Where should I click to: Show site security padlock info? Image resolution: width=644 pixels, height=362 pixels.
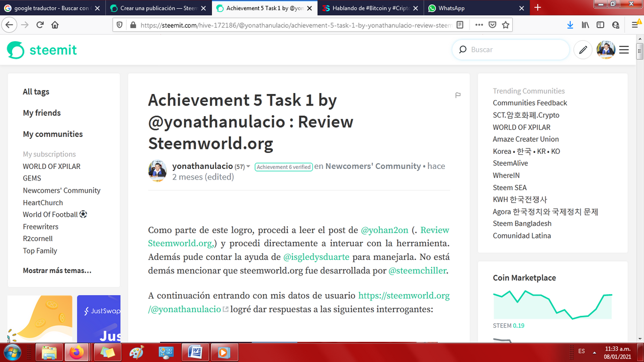coord(133,25)
